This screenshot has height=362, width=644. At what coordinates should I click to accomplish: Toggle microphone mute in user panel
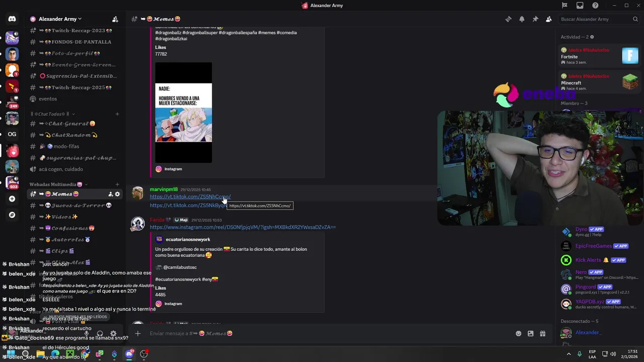tap(87, 333)
